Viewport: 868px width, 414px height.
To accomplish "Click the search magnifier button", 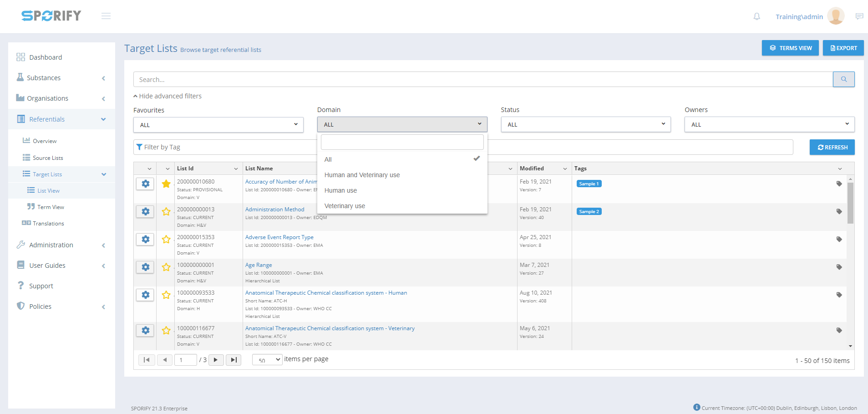I will pyautogui.click(x=843, y=79).
